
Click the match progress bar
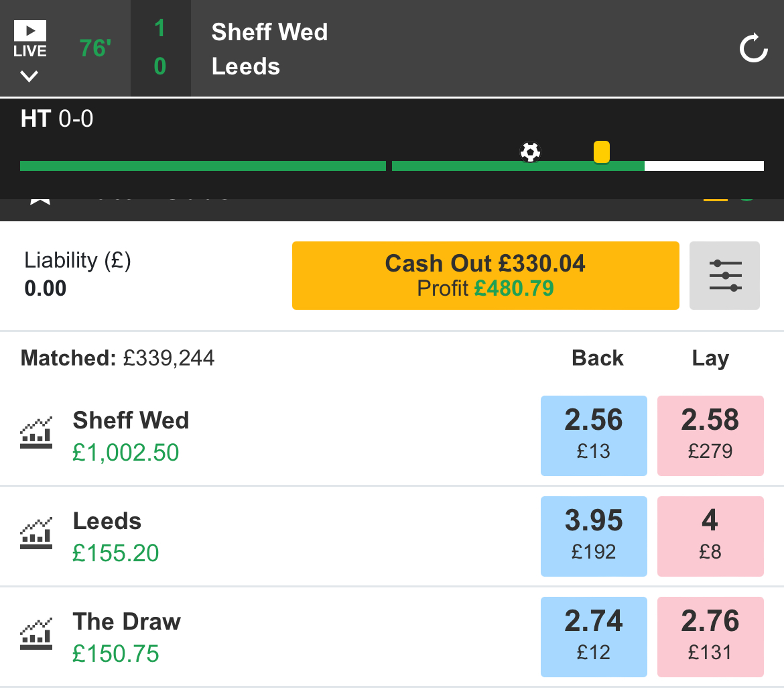[392, 166]
